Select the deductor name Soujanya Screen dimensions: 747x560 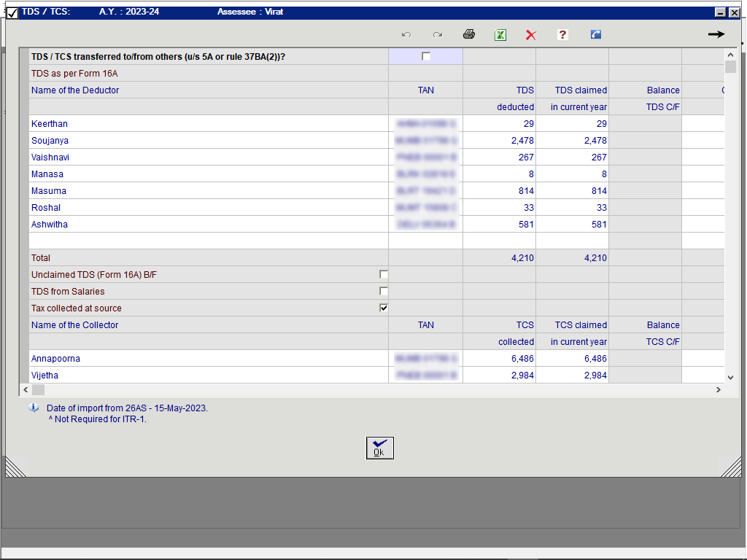pos(50,141)
